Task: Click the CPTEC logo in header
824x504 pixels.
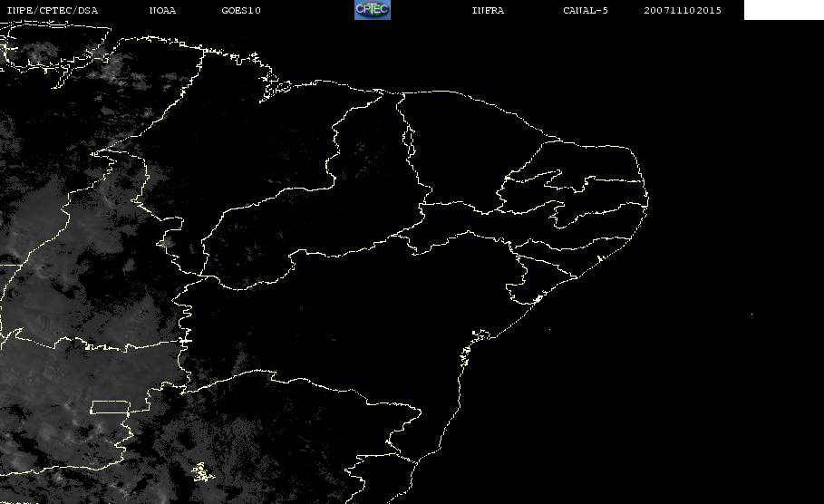Action: click(372, 10)
